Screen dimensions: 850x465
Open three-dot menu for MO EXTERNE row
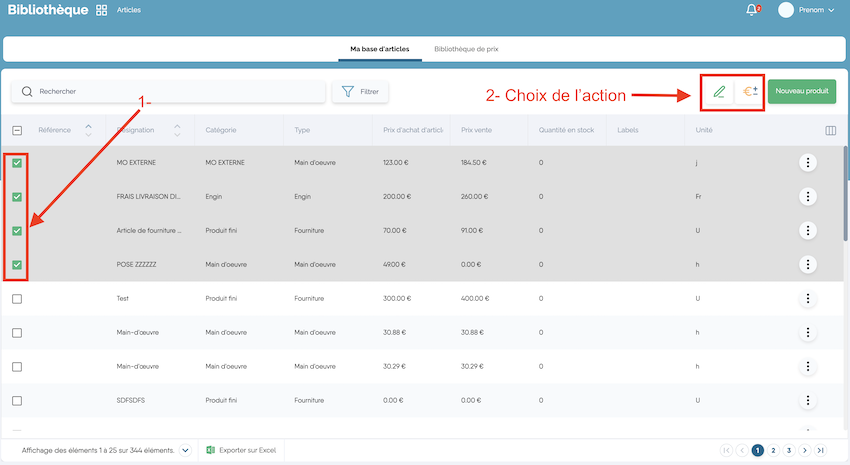pyautogui.click(x=808, y=163)
